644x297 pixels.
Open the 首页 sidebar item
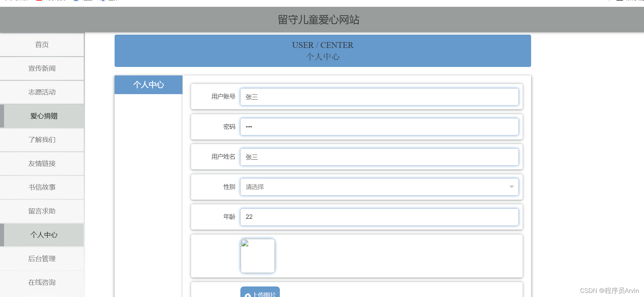42,45
